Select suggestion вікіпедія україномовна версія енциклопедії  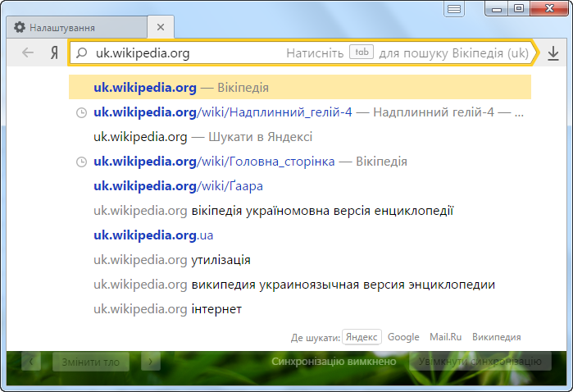(300, 211)
